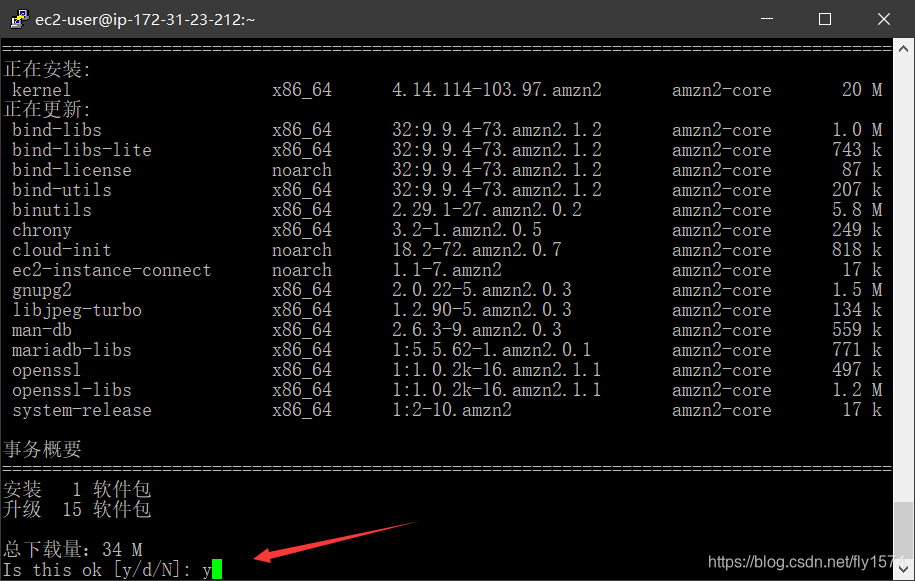This screenshot has width=915, height=581.
Task: Click cloud-init version 18.2-72.amzn2.0.7
Action: (x=477, y=250)
